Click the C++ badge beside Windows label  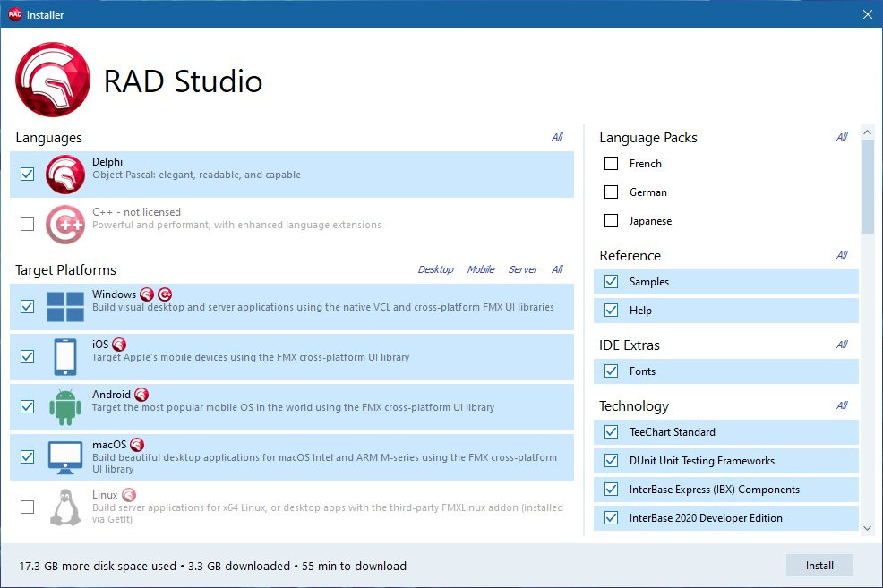165,294
